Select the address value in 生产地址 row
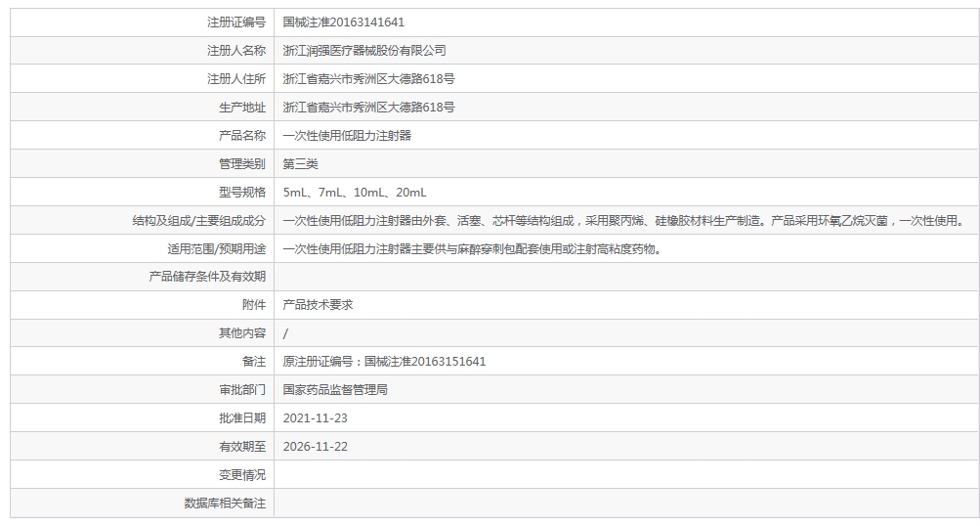Image resolution: width=980 pixels, height=526 pixels. coord(368,108)
